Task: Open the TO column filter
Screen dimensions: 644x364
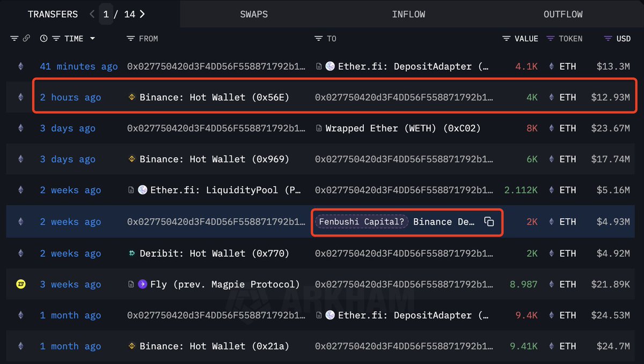Action: coord(318,39)
